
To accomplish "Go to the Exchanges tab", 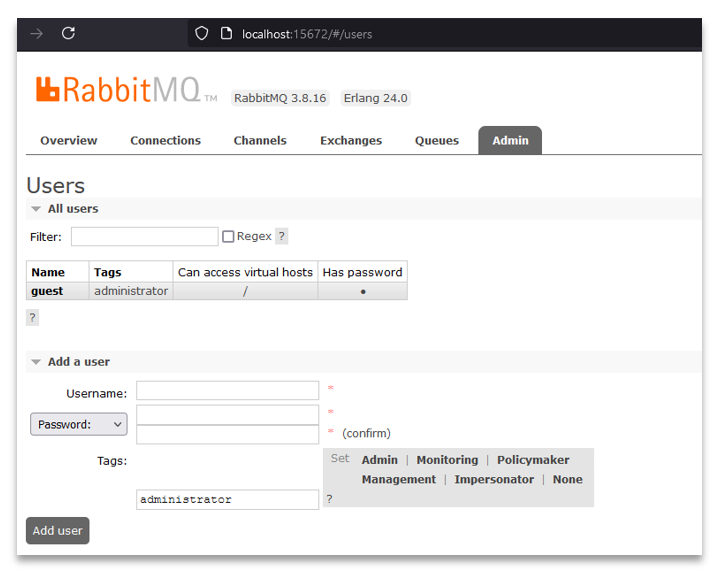I will [x=351, y=141].
